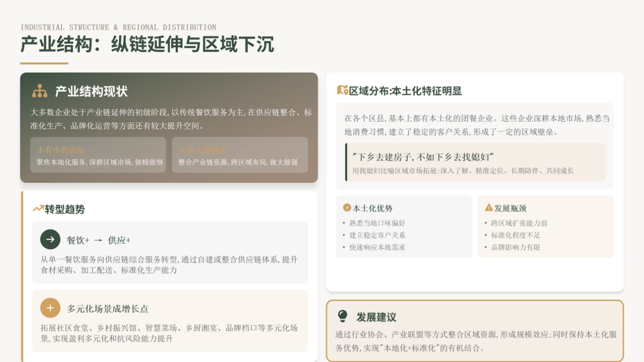This screenshot has height=362, width=644.
Task: Click the green circular right-arrow icon
Action: 50,239
